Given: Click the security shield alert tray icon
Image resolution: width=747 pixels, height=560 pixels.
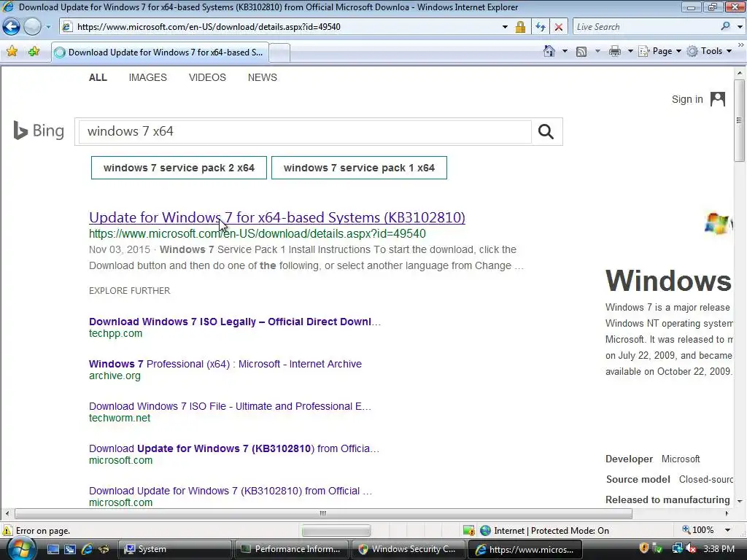Looking at the screenshot, I should point(643,549).
